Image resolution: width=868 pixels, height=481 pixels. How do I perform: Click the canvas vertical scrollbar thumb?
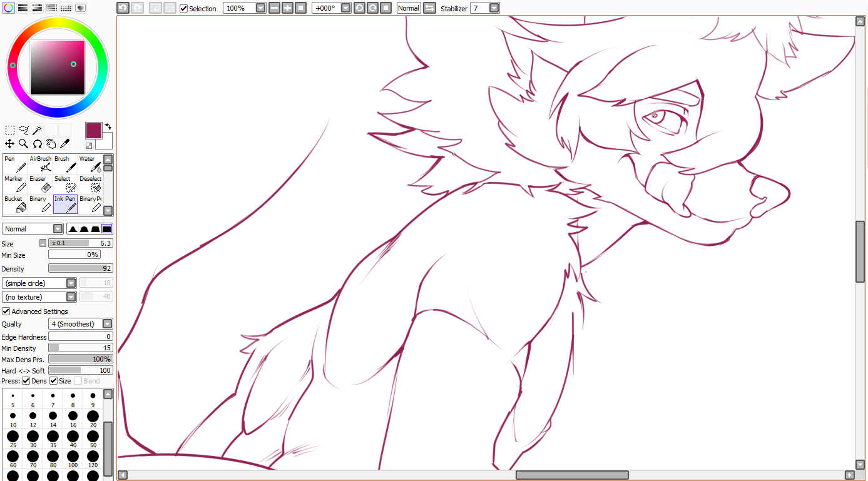860,251
